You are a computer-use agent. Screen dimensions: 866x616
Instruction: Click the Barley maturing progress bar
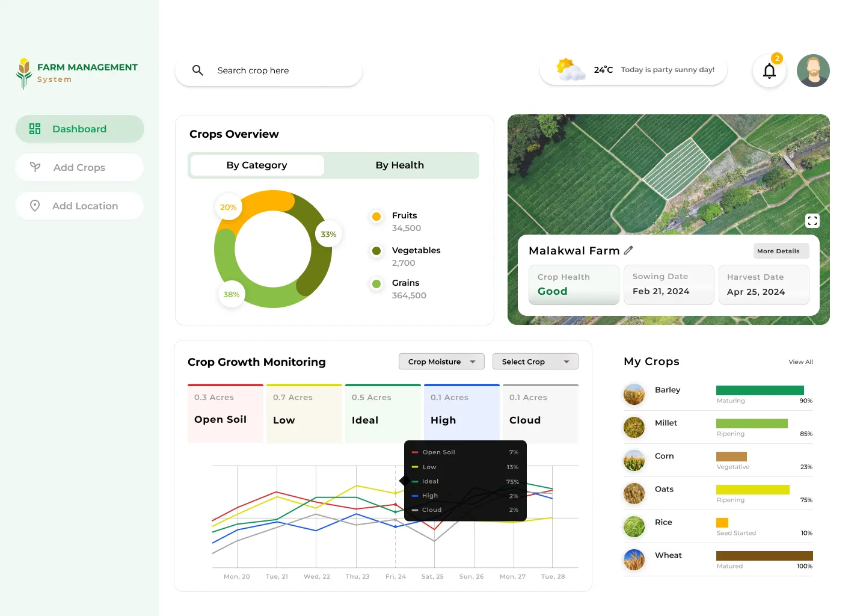[x=760, y=390]
